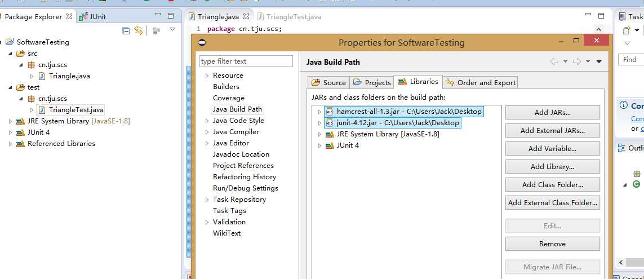Open Package Explorer view menu arrow
644x279 pixels.
pos(172,29)
